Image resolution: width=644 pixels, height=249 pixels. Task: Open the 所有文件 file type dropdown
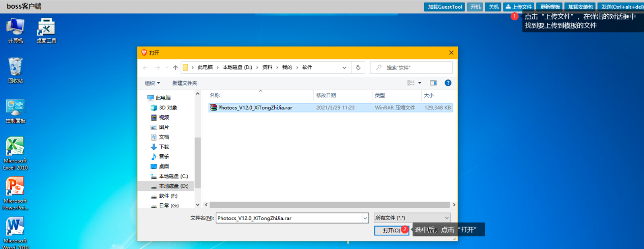[412, 218]
